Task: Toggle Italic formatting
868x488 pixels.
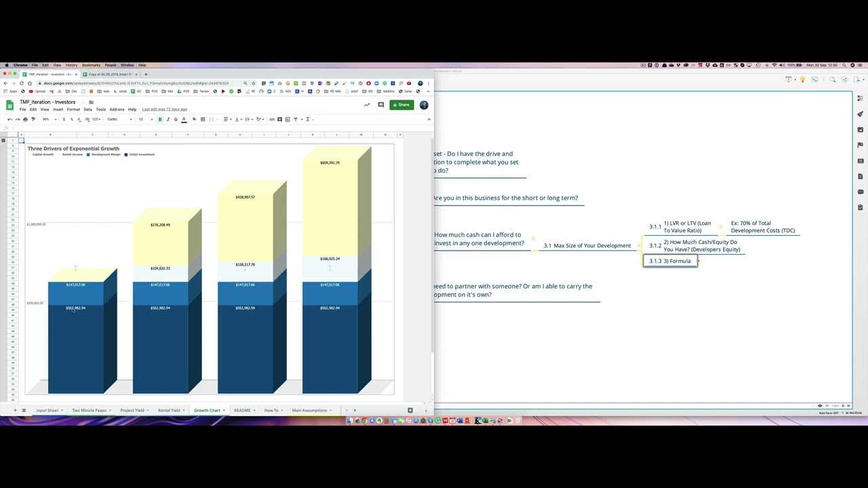Action: coord(168,119)
